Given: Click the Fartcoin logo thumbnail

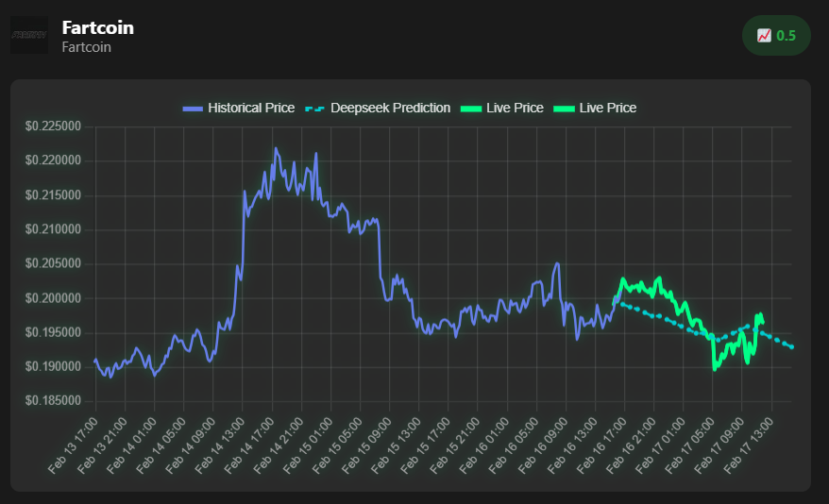Looking at the screenshot, I should coord(29,36).
